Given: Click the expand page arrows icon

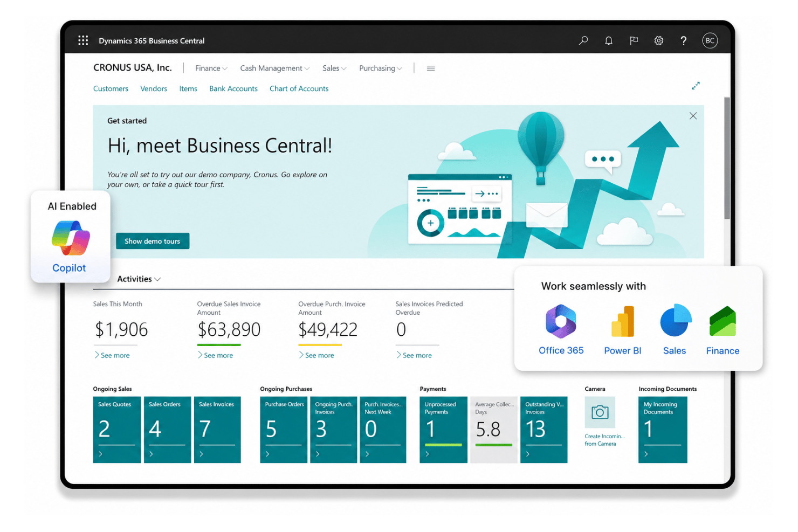Looking at the screenshot, I should point(696,86).
